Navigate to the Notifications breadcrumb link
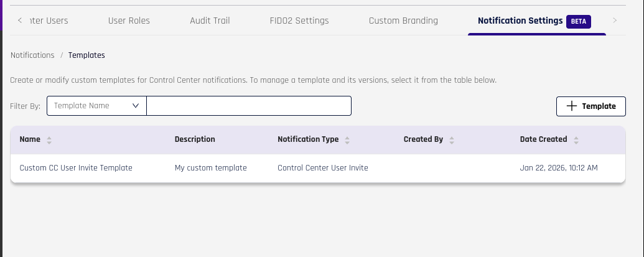Image resolution: width=644 pixels, height=257 pixels. coord(32,55)
